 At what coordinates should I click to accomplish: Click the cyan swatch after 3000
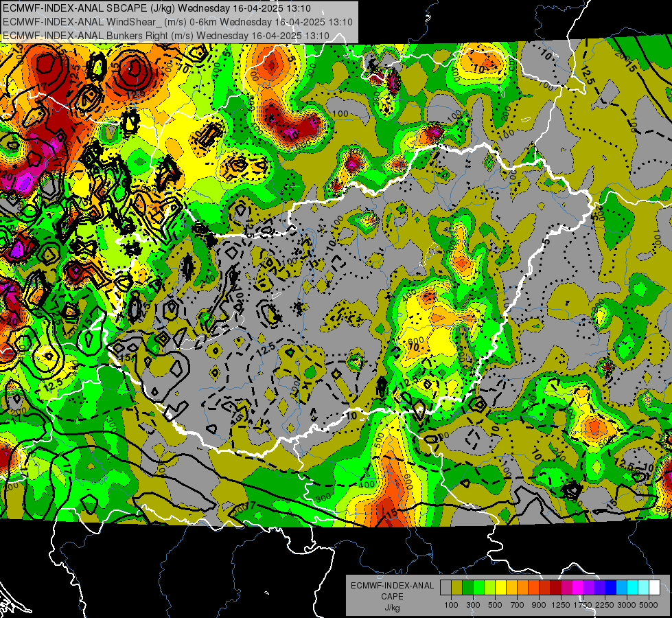pyautogui.click(x=633, y=587)
